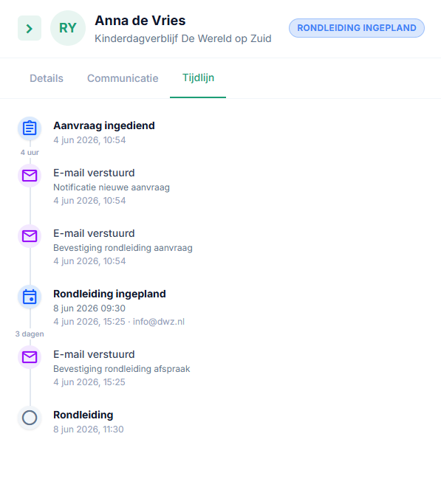Viewport: 441px width, 504px height.
Task: Click Kinderdagverblijf De Wereld op Zuid subtitle
Action: [183, 38]
